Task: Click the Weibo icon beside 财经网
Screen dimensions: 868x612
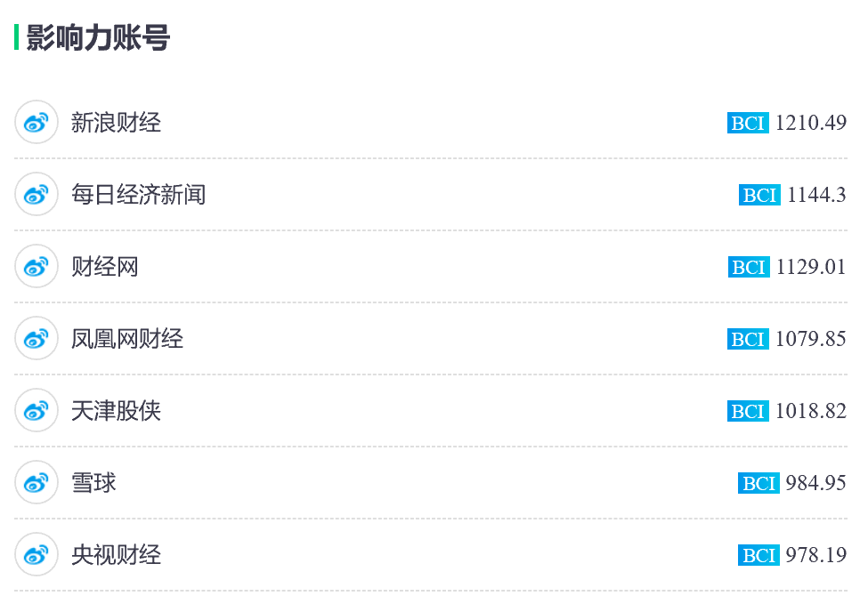Action: (36, 266)
